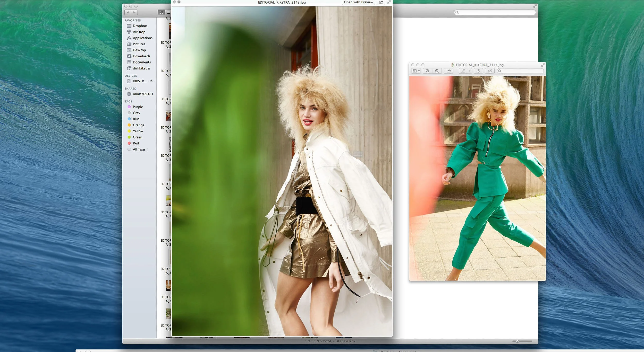Rotate the image using Preview's rotate icon
Image resolution: width=644 pixels, height=352 pixels.
point(478,71)
